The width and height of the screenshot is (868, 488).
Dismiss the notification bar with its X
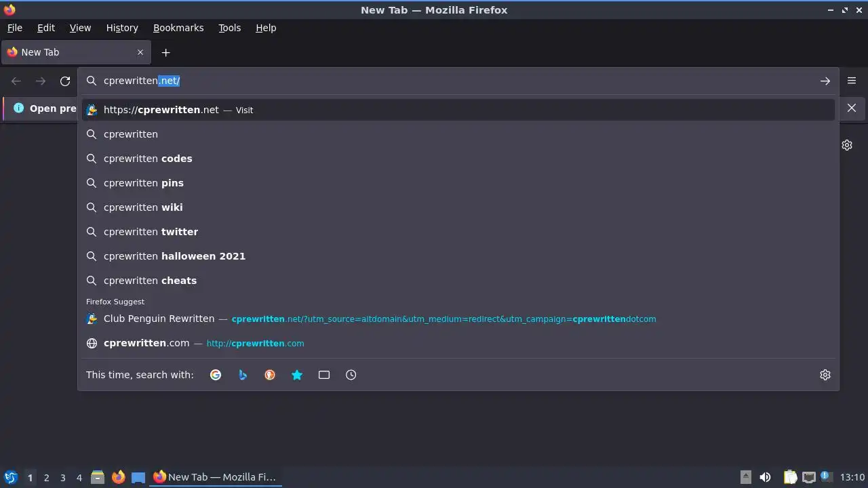[852, 108]
